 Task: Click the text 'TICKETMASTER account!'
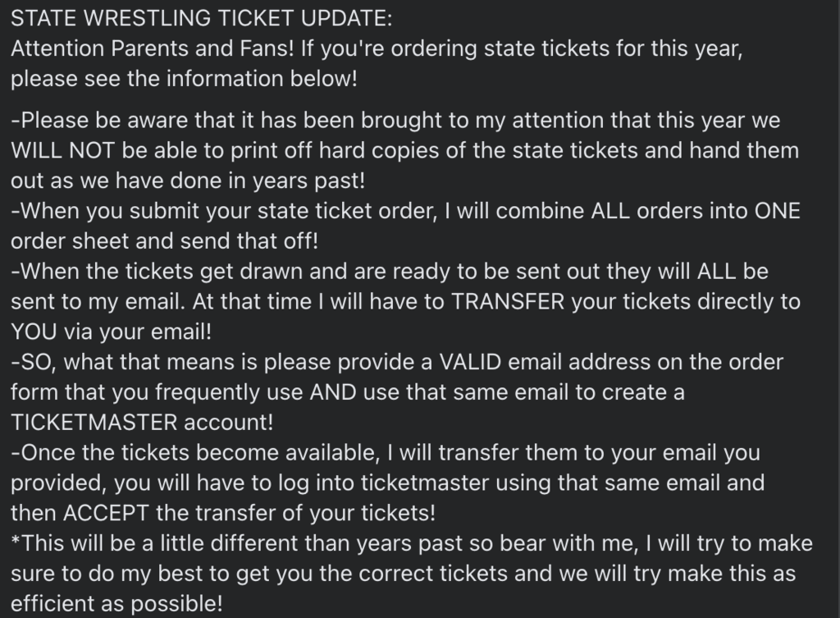coord(142,423)
